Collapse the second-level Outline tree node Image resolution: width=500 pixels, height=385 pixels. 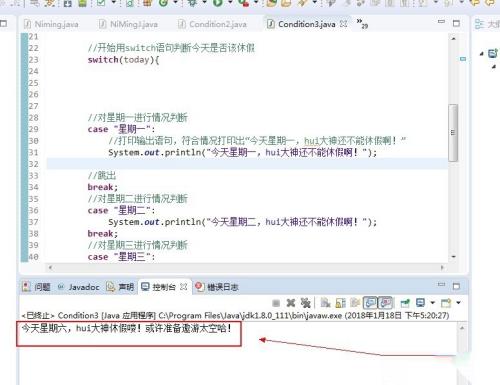pyautogui.click(x=494, y=67)
